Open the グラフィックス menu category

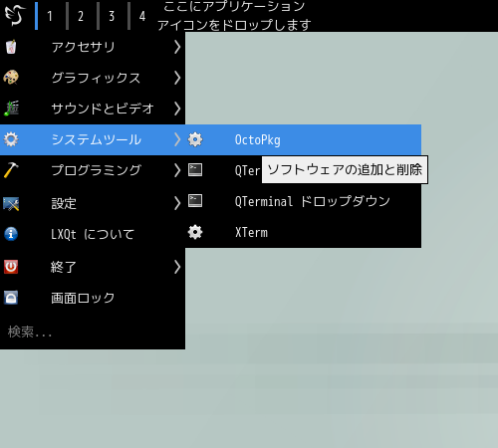tap(93, 78)
